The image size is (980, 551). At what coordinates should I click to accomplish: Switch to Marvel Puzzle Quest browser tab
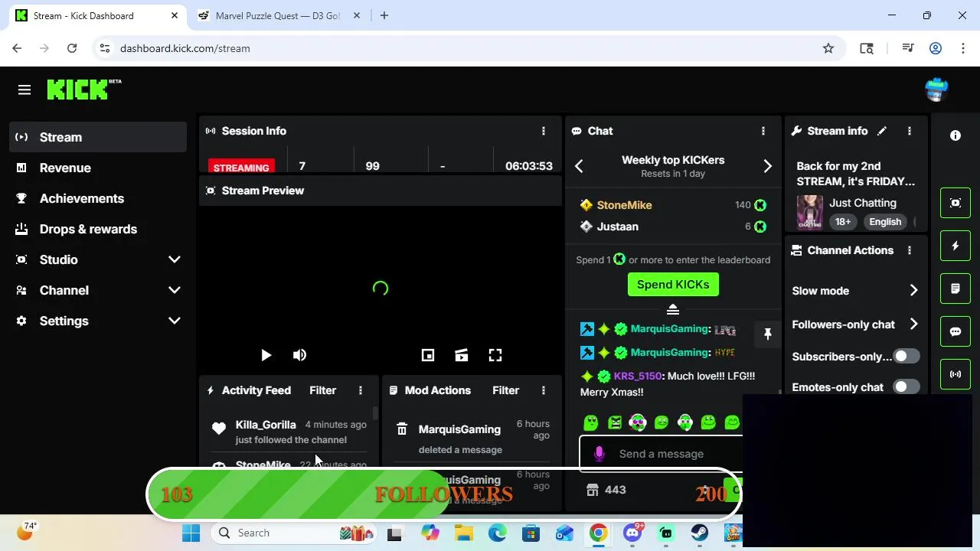277,15
